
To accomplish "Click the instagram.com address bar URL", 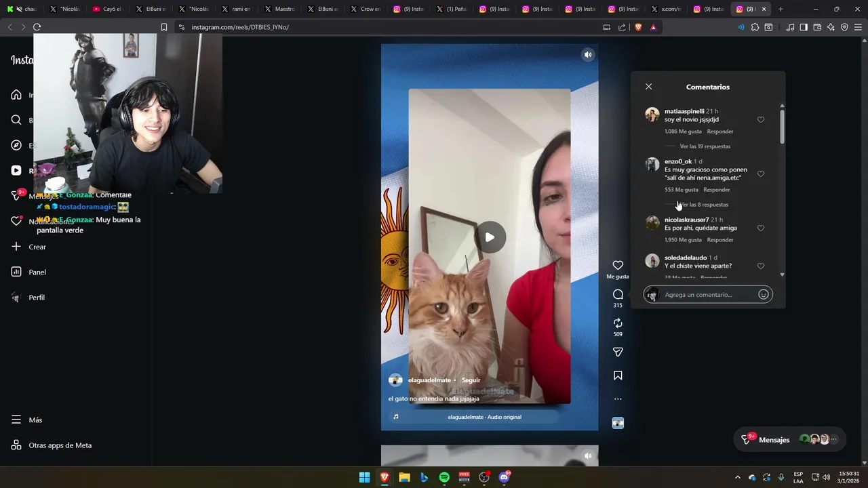I will point(240,27).
